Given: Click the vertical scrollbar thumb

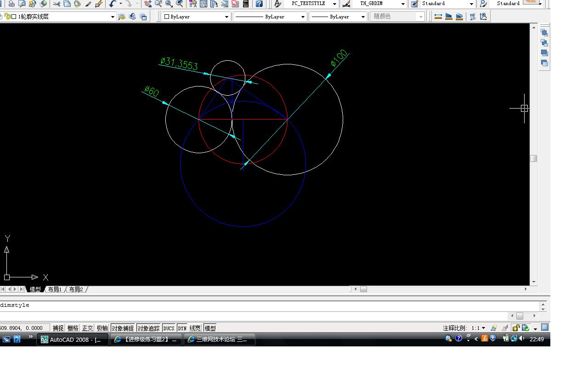Looking at the screenshot, I should pyautogui.click(x=534, y=158).
